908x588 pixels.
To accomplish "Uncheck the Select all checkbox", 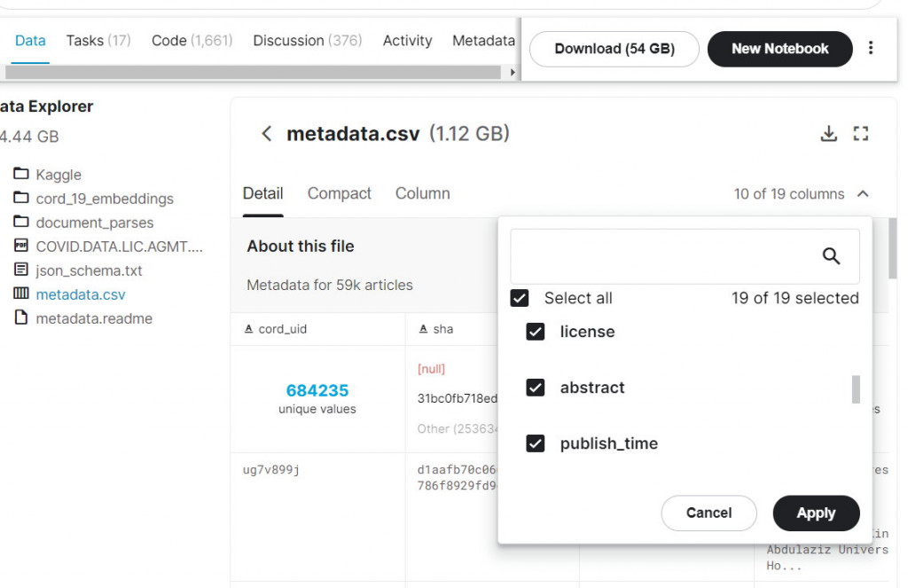I will (x=520, y=298).
